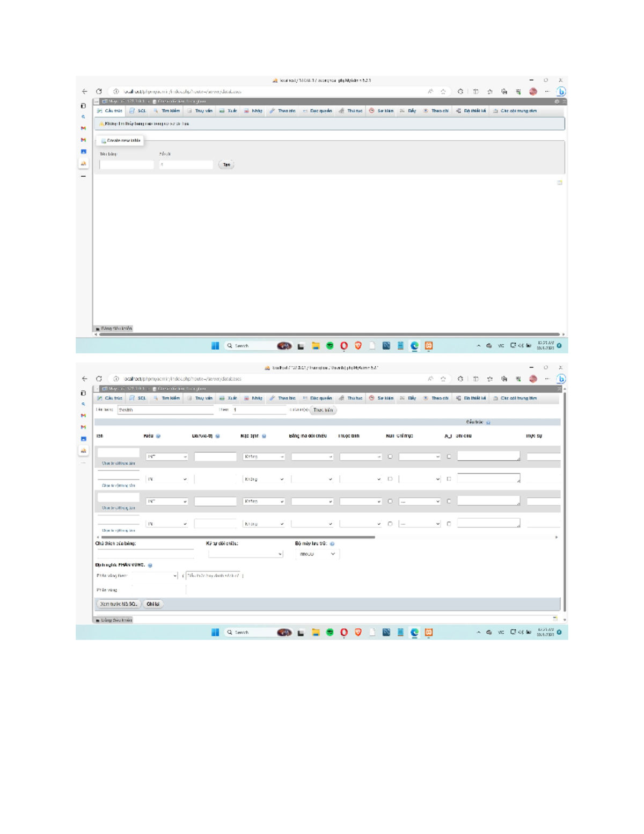Click Tên bảng input in Create new table
This screenshot has height=834, width=644.
(x=127, y=165)
